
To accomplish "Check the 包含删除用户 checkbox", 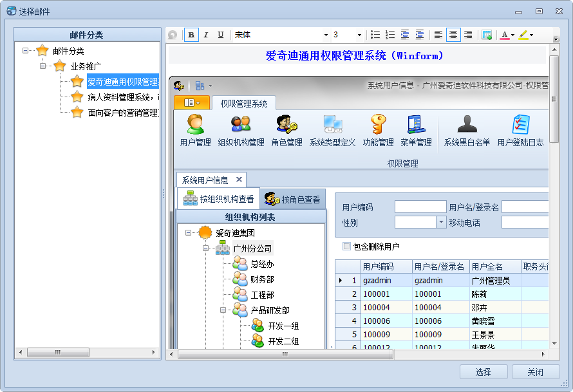I will pos(346,247).
